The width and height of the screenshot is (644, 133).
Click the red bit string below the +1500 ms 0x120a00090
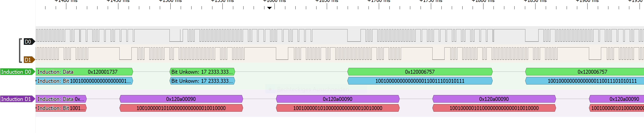181,108
